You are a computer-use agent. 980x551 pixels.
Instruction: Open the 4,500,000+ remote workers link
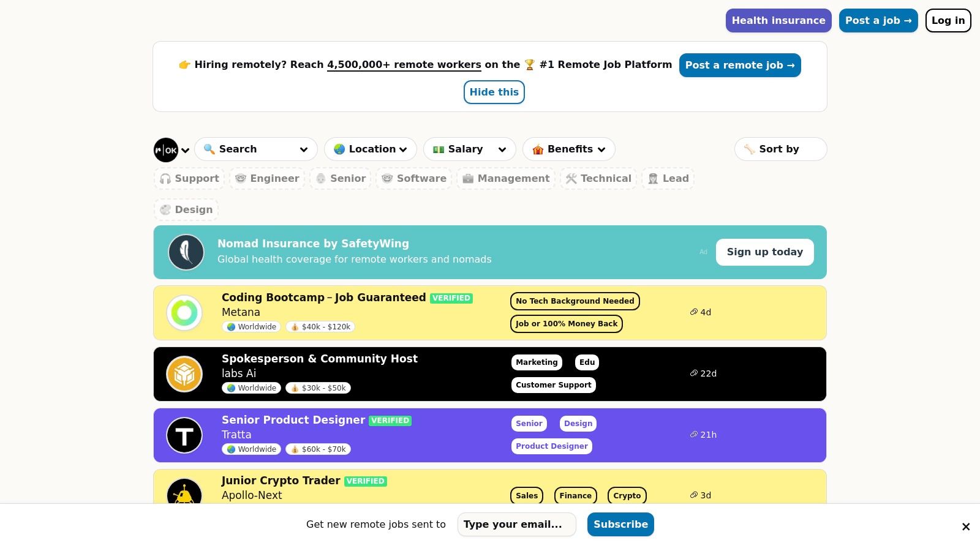404,65
